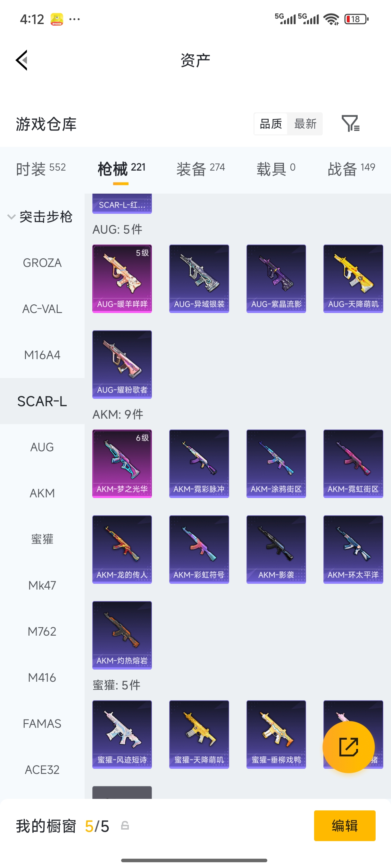Open the AUG-暖羊咩咩 level 5 skin
Screen dimensions: 391x868
(x=122, y=279)
